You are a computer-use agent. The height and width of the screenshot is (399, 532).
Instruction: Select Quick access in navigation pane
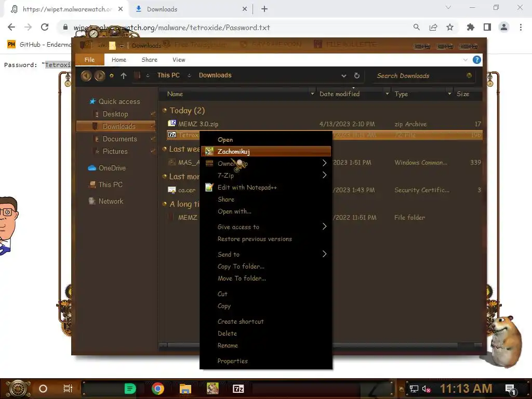point(114,101)
